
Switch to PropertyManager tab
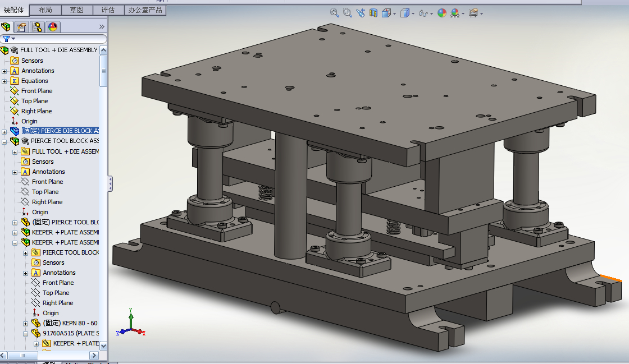tap(21, 27)
